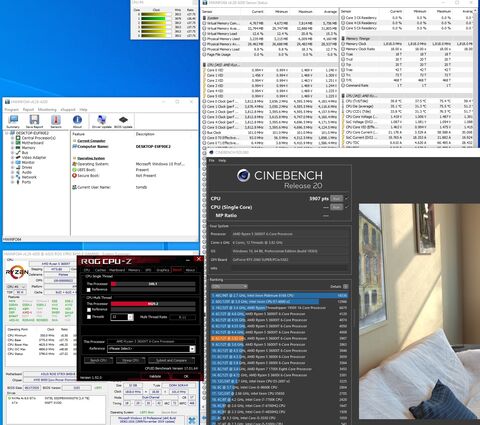This screenshot has height=425, width=480.
Task: Click the Stress CPU button
Action: pyautogui.click(x=130, y=360)
